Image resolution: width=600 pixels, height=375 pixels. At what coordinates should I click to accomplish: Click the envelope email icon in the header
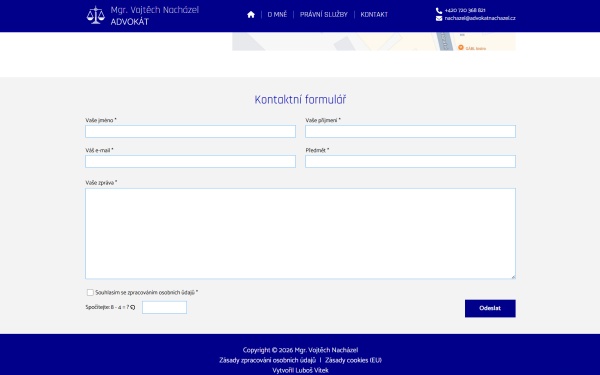439,18
